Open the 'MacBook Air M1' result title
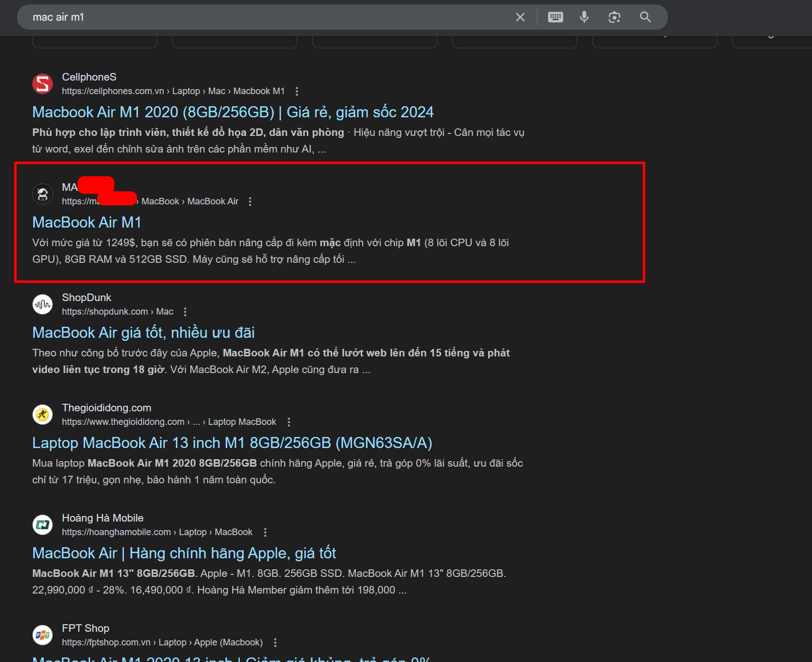812x662 pixels. click(87, 222)
